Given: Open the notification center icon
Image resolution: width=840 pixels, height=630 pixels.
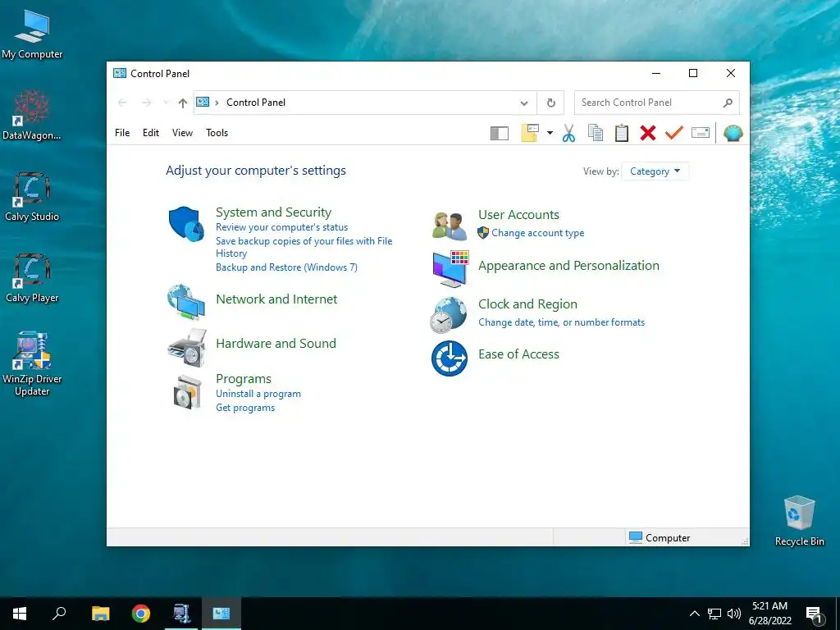Looking at the screenshot, I should [x=814, y=614].
